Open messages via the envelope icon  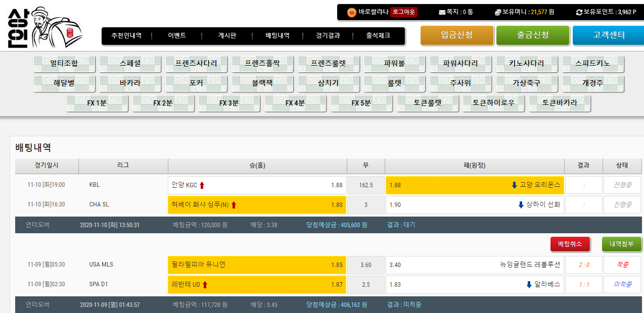click(x=442, y=12)
